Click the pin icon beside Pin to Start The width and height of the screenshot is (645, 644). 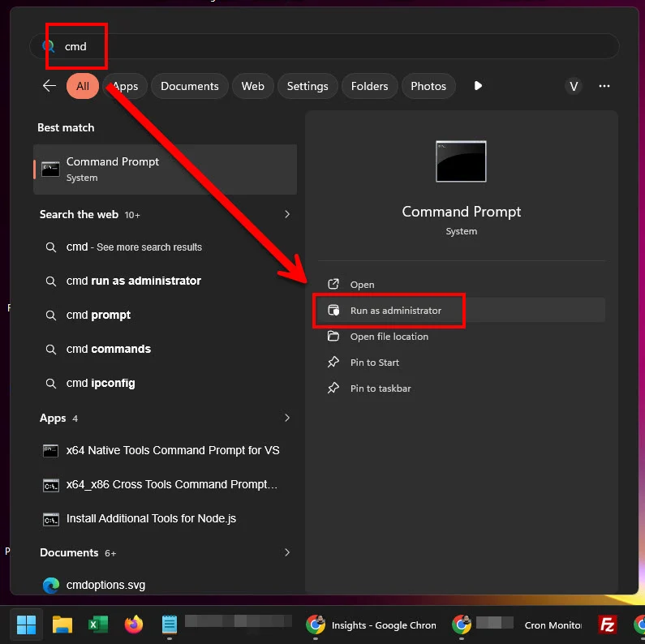click(333, 362)
